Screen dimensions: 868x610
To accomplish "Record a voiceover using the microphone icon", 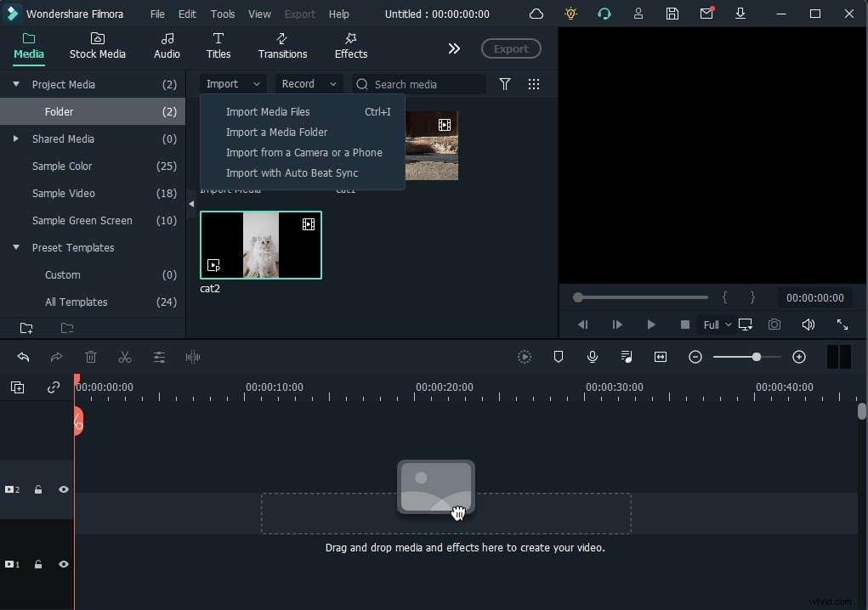I will [x=593, y=357].
